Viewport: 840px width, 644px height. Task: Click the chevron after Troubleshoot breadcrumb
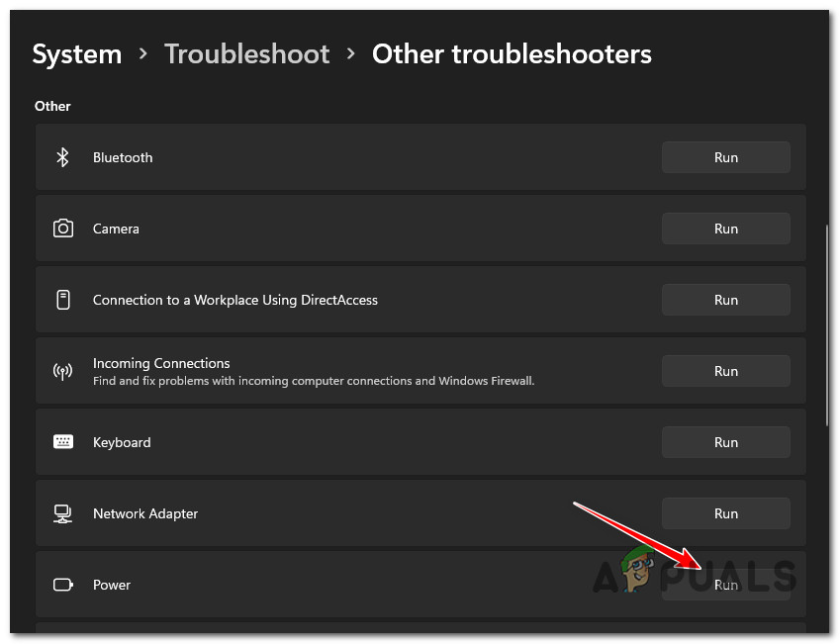(x=351, y=53)
